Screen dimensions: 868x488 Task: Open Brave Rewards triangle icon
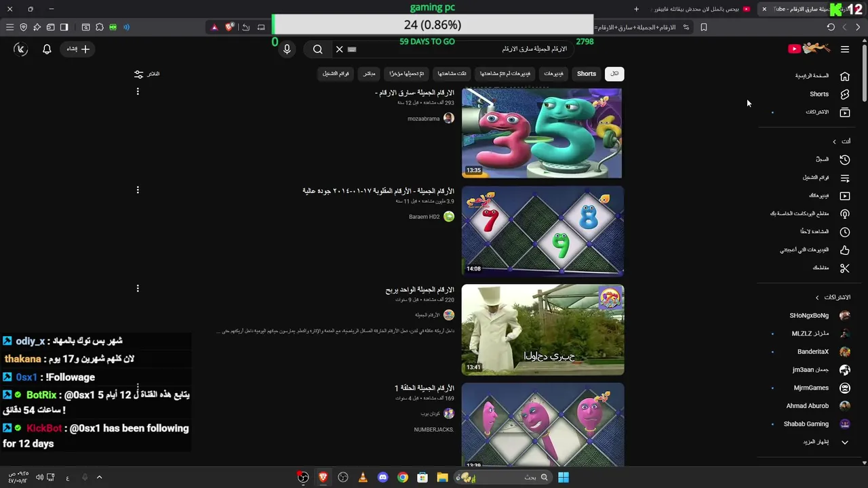[x=214, y=27]
